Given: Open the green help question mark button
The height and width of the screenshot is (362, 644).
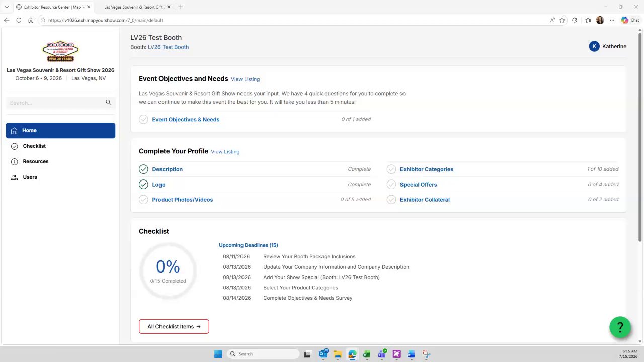Looking at the screenshot, I should point(620,327).
